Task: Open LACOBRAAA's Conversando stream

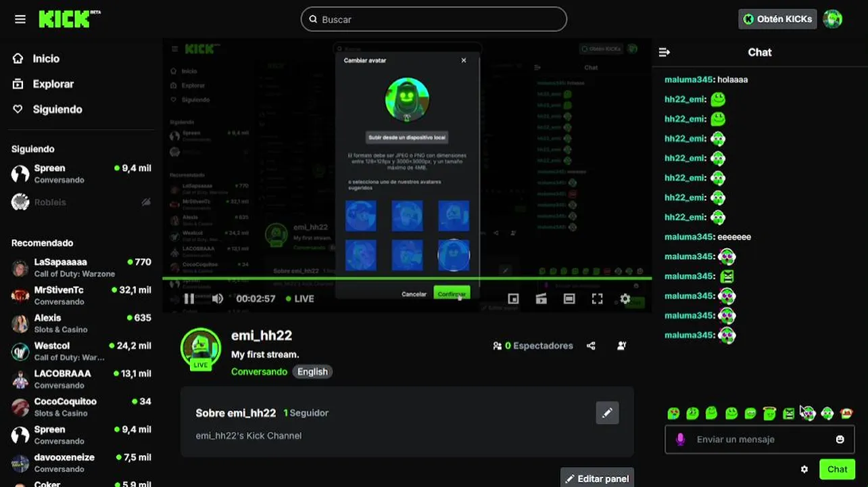Action: 81,379
